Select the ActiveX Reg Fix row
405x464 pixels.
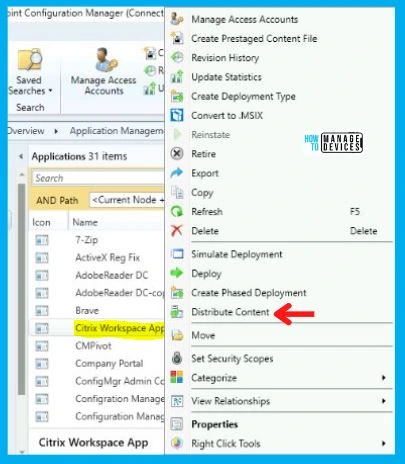point(97,258)
